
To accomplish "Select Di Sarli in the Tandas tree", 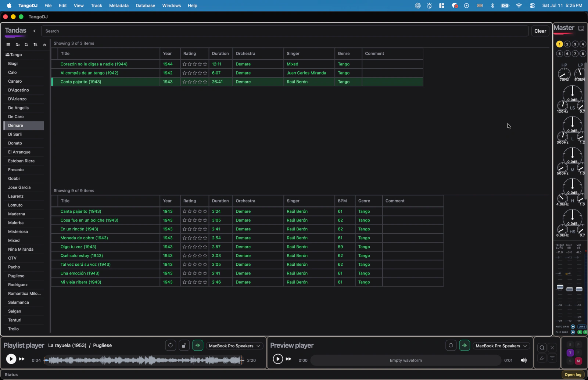I will point(24,135).
